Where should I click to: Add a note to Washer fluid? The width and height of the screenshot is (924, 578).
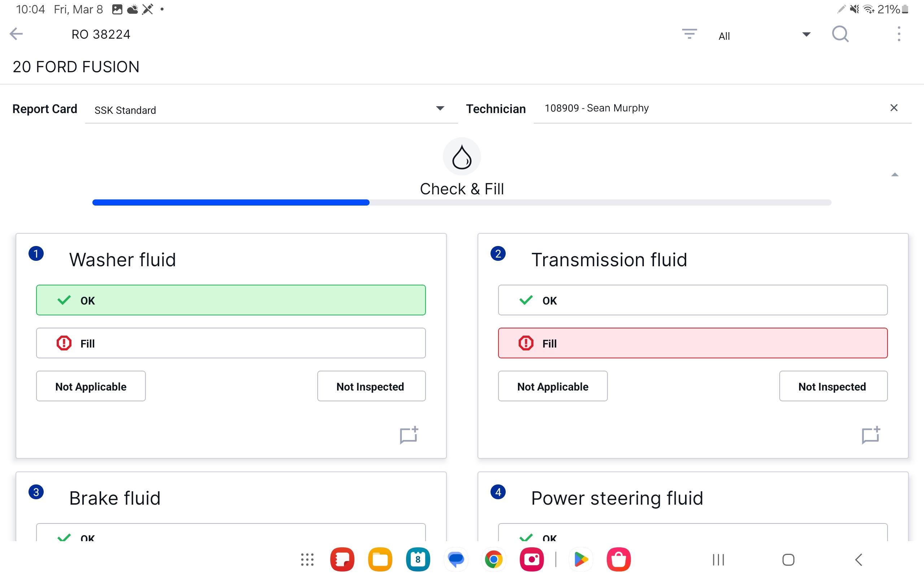click(409, 435)
